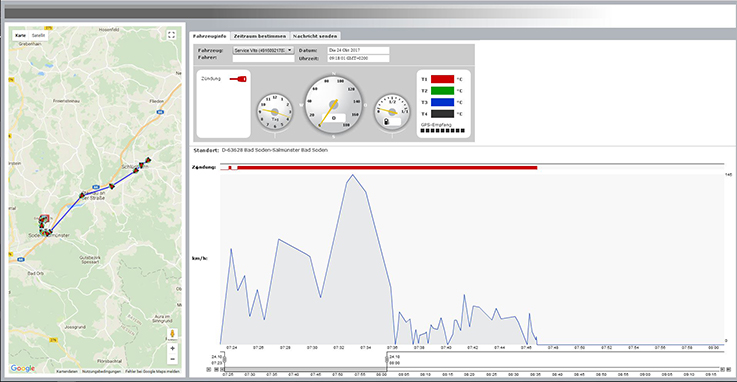Open the Nachricht senden tab
737x382 pixels.
point(314,36)
